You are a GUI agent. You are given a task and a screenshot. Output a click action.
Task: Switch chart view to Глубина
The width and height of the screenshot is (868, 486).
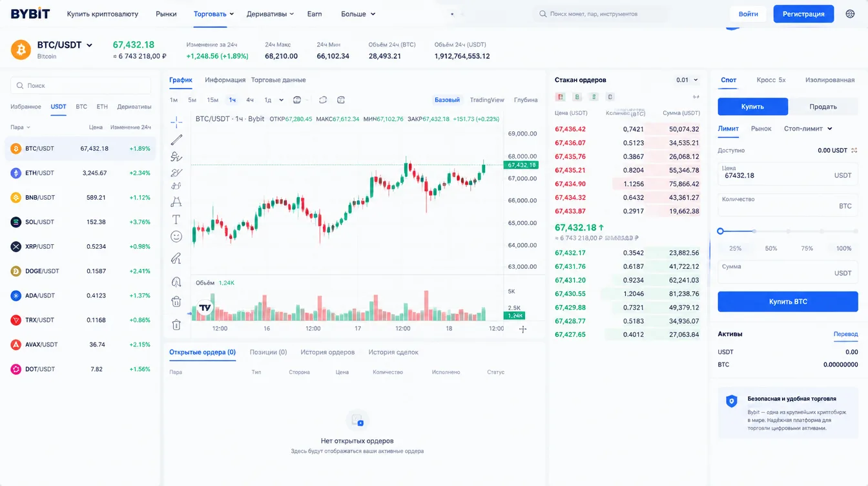526,100
